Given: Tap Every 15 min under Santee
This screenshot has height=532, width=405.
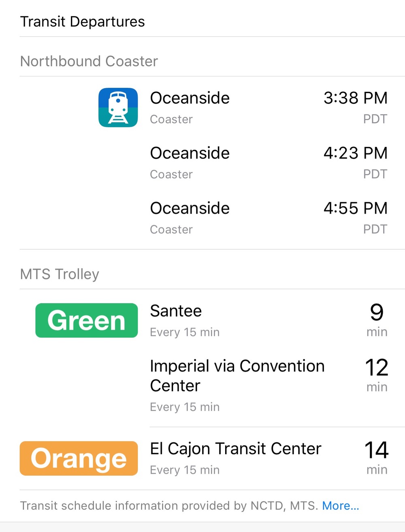Looking at the screenshot, I should (x=185, y=332).
